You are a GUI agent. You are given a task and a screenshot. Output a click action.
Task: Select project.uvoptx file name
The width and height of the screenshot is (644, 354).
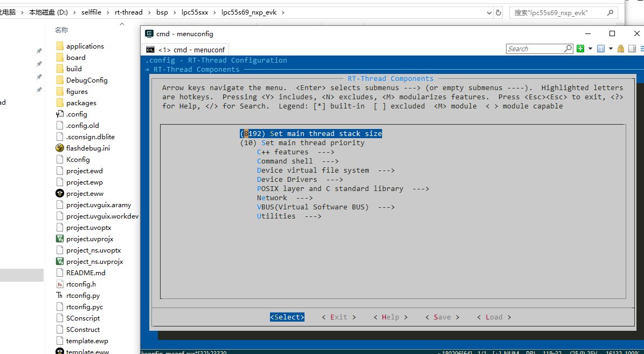point(89,227)
